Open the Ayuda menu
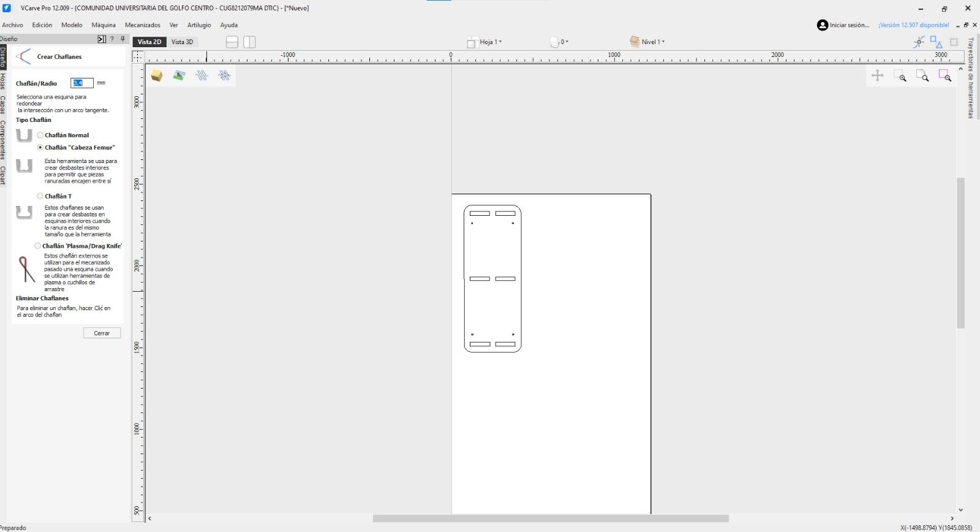The width and height of the screenshot is (980, 532). (229, 25)
